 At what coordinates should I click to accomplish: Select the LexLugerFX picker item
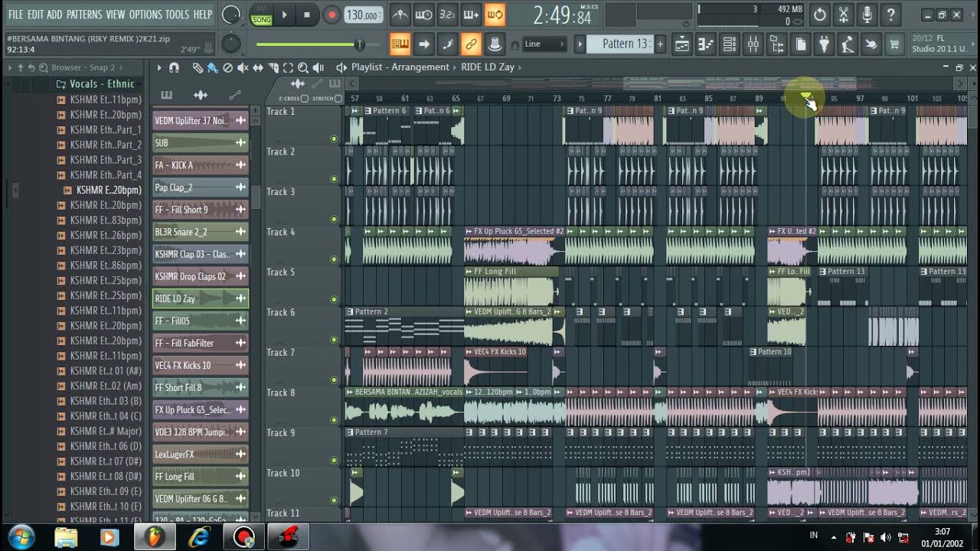click(x=200, y=454)
